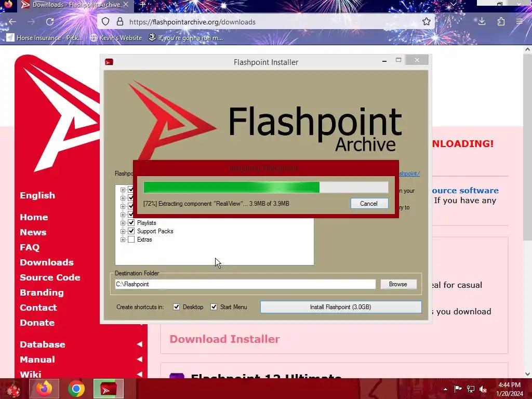Select the Support Packs row text

pyautogui.click(x=155, y=231)
